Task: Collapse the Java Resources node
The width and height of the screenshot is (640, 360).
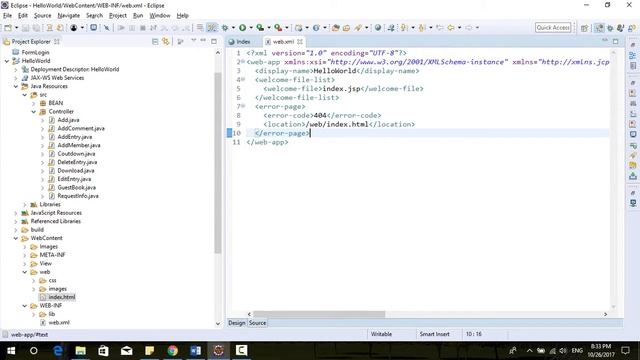Action: click(16, 86)
